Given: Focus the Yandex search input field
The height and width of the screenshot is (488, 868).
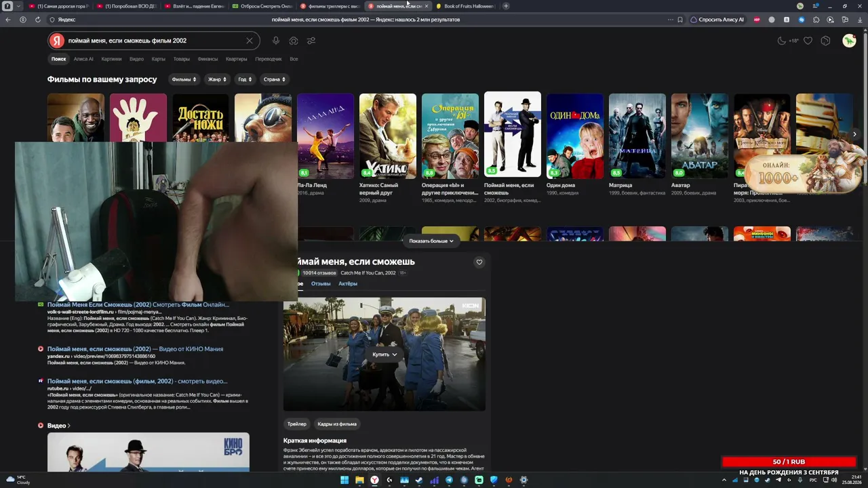Looking at the screenshot, I should pyautogui.click(x=155, y=41).
